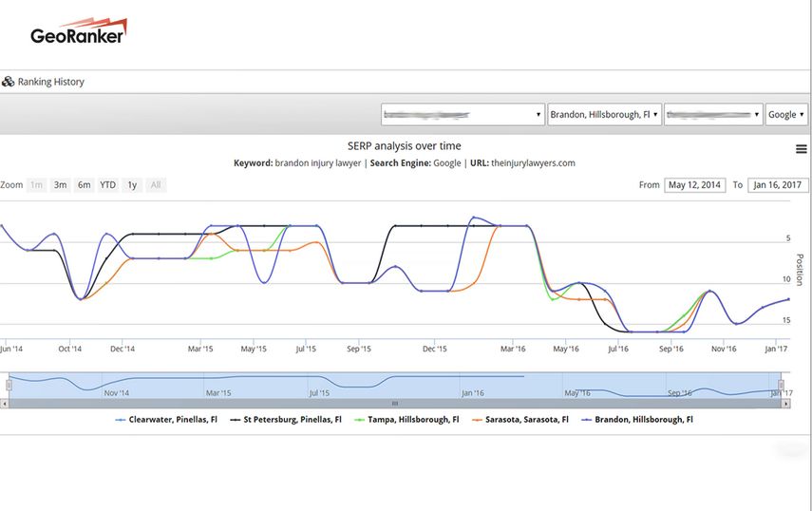Select the 1m zoom range

[36, 185]
